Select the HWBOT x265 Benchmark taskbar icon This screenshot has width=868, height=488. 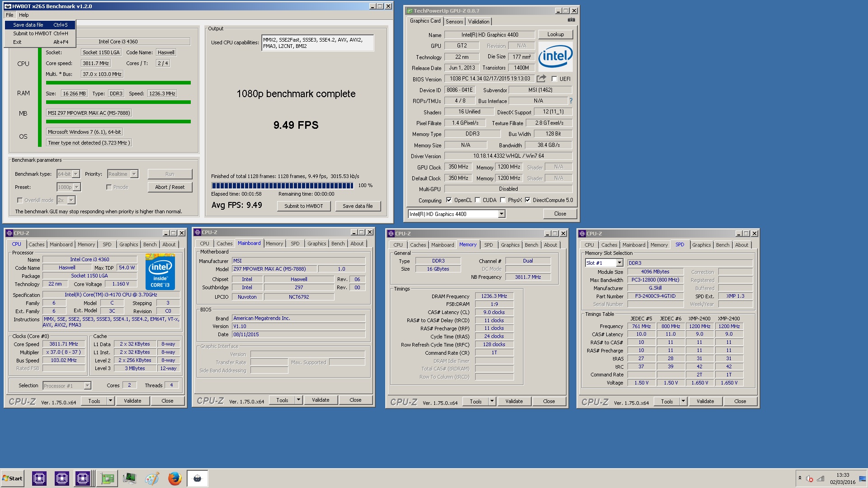197,478
